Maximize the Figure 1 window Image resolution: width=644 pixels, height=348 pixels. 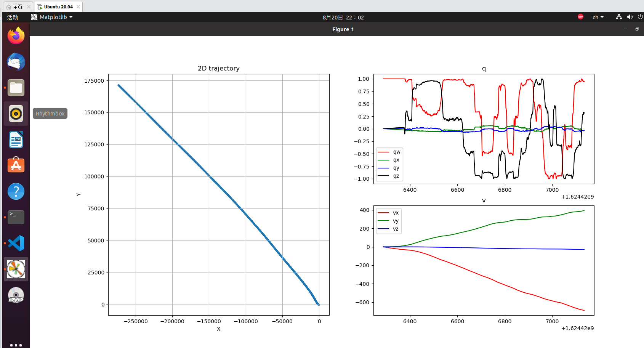(637, 29)
